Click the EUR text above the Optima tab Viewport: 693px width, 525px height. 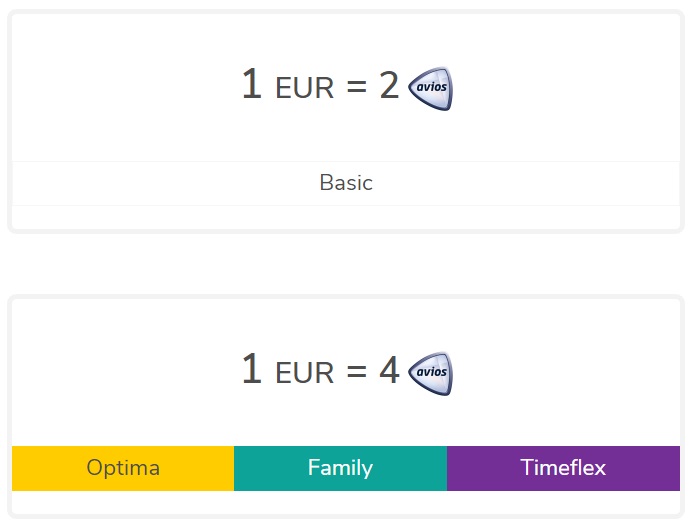pyautogui.click(x=304, y=373)
